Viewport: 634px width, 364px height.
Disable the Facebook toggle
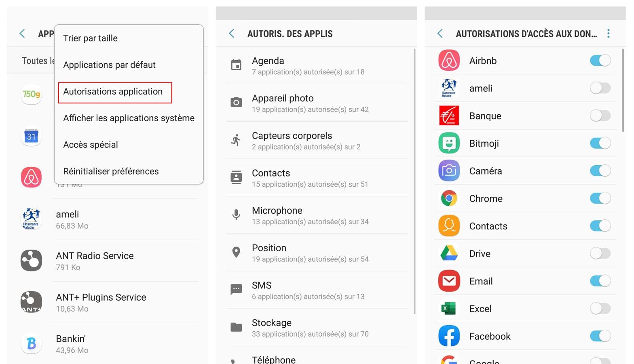[x=600, y=336]
